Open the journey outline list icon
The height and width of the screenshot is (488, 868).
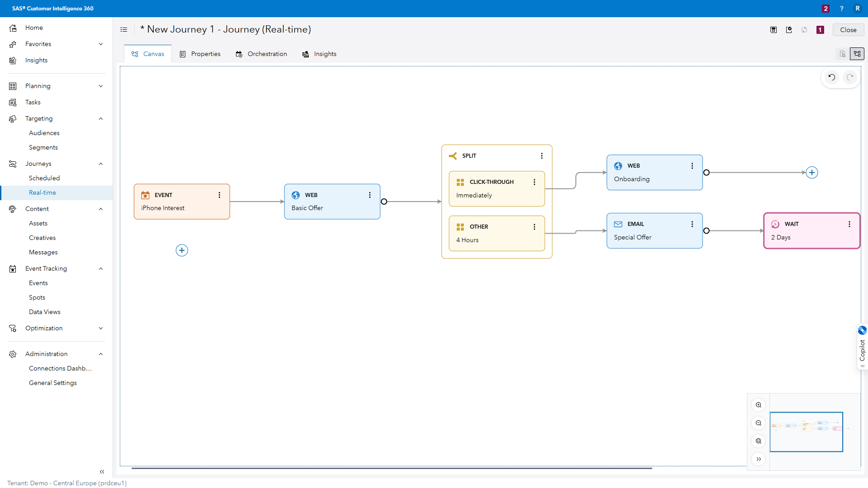point(124,29)
